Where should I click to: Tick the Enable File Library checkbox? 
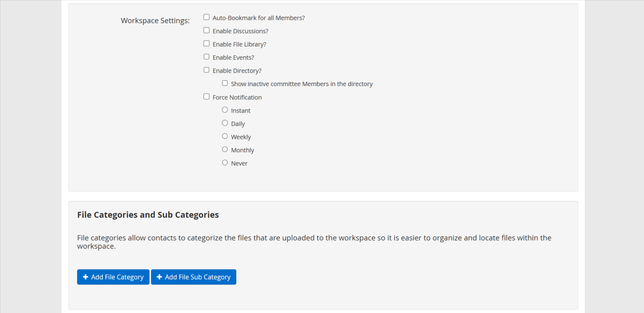[206, 44]
